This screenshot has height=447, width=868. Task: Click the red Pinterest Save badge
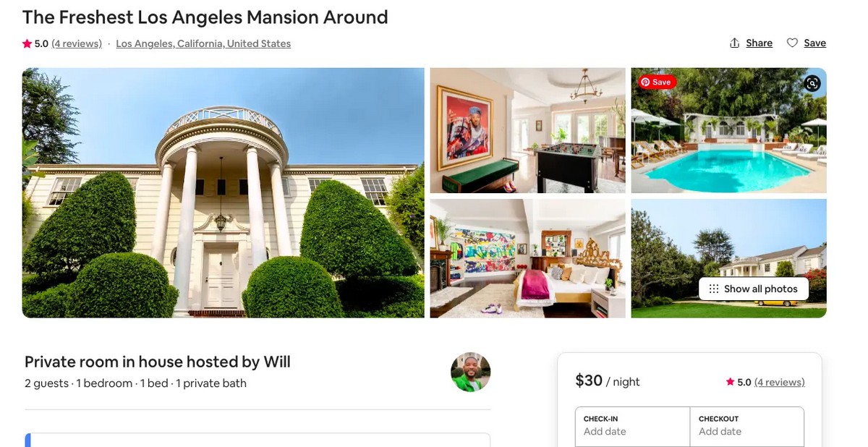pyautogui.click(x=657, y=82)
